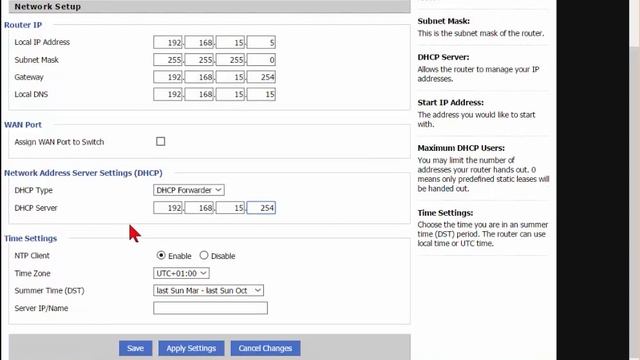Viewport: 640px width, 360px height.
Task: Click the Router IP section title
Action: 23,25
